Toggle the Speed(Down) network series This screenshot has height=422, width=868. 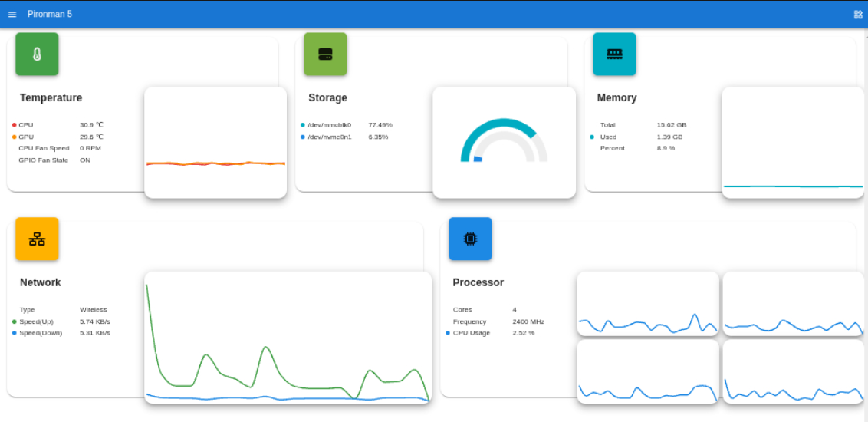pos(15,334)
